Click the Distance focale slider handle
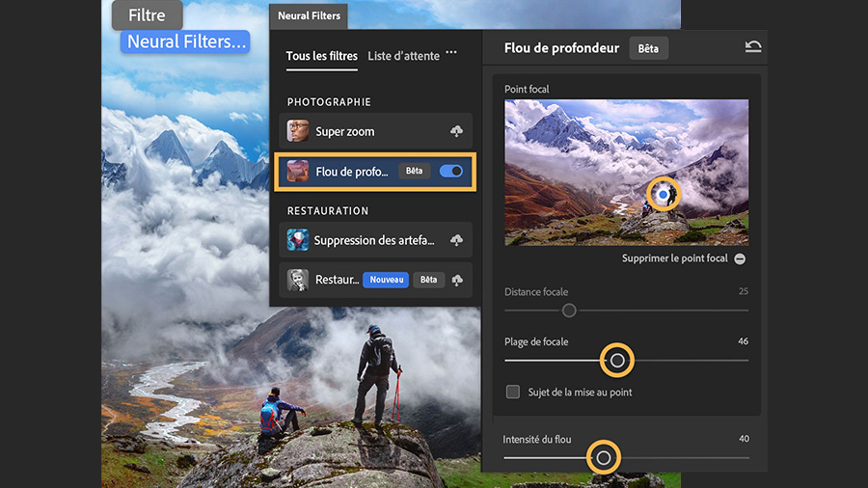 pos(568,311)
